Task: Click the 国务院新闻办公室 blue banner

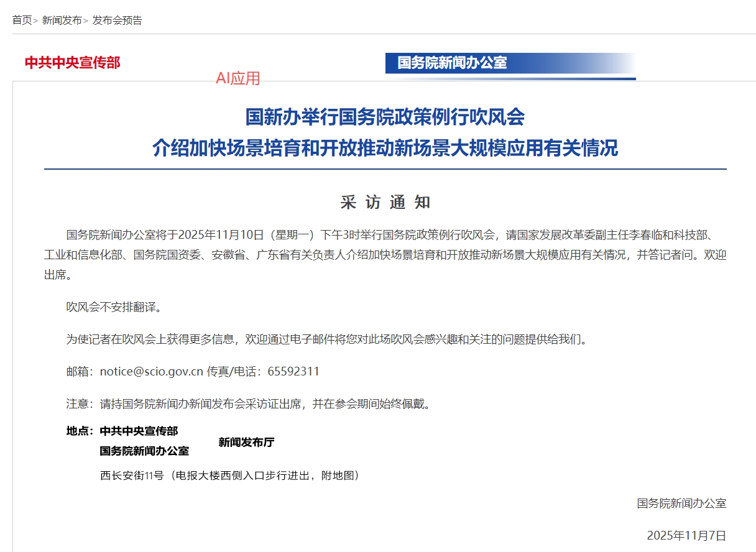Action: (x=510, y=63)
